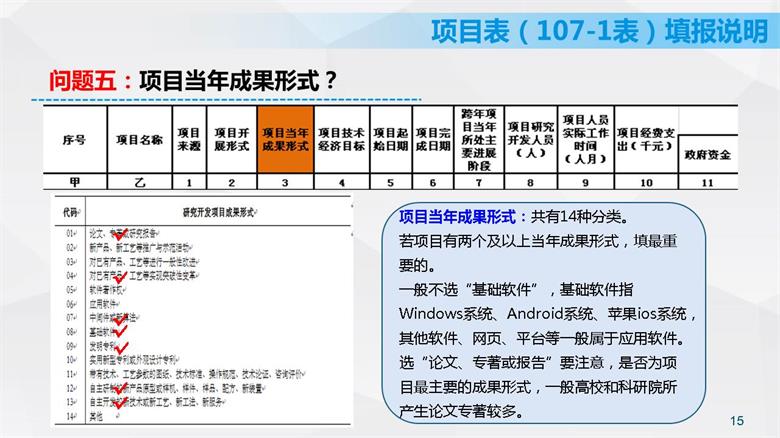Click the red checkmark on row 04
The width and height of the screenshot is (780, 438).
[120, 277]
